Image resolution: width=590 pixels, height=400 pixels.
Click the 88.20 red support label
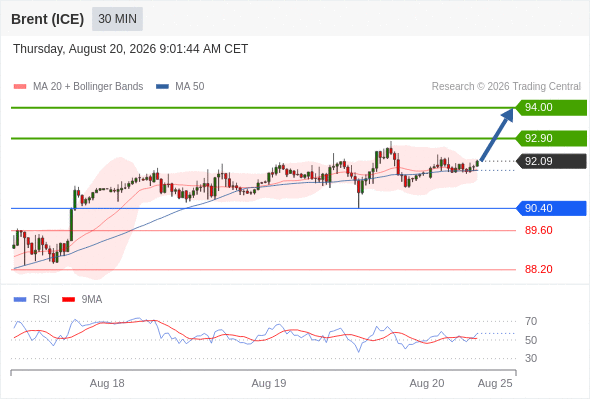tap(539, 269)
